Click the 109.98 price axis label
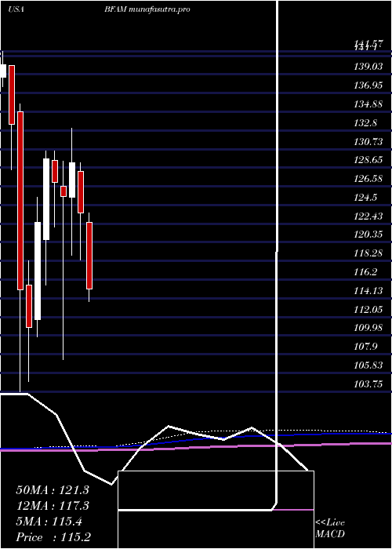This screenshot has height=549, width=392. point(368,328)
